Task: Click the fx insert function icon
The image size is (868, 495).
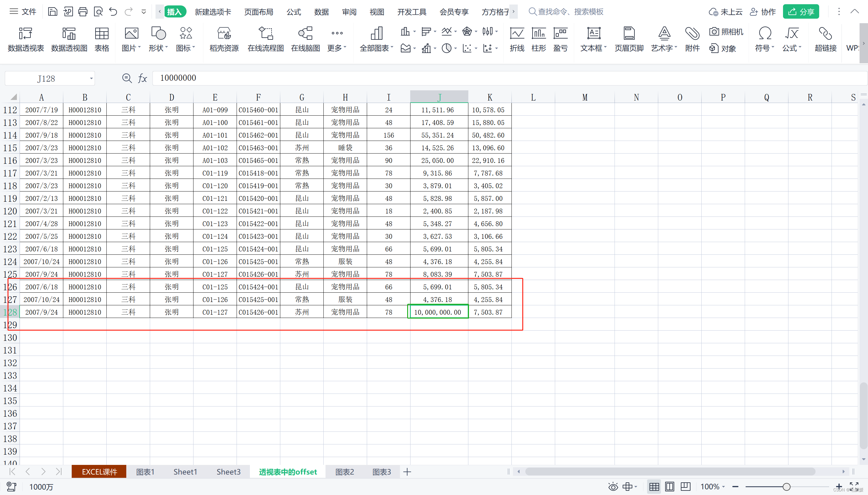Action: coord(142,79)
